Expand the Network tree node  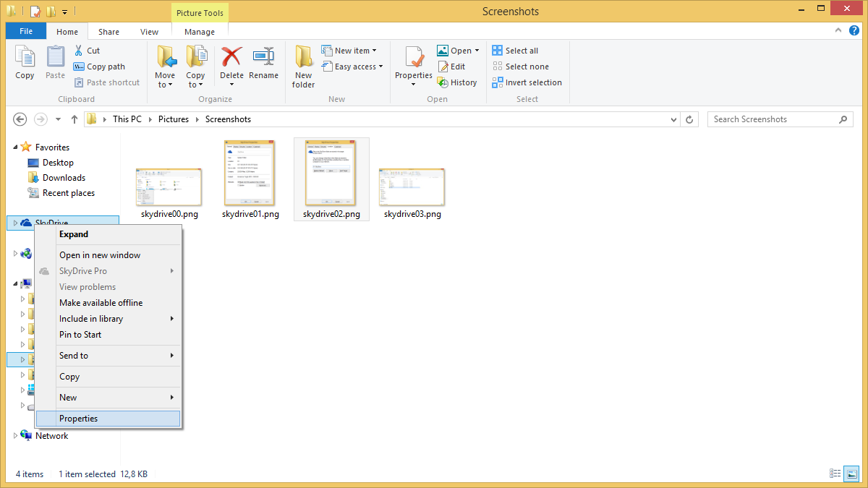tap(15, 436)
